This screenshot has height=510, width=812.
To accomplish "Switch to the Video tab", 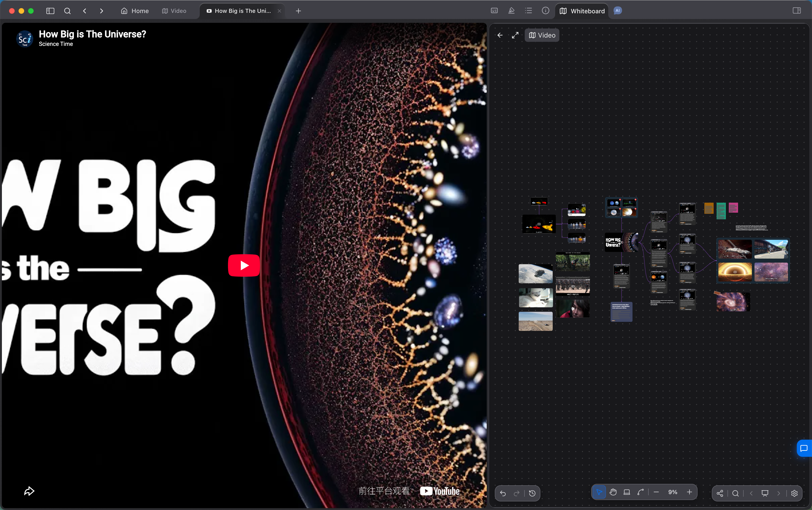I will pyautogui.click(x=174, y=11).
